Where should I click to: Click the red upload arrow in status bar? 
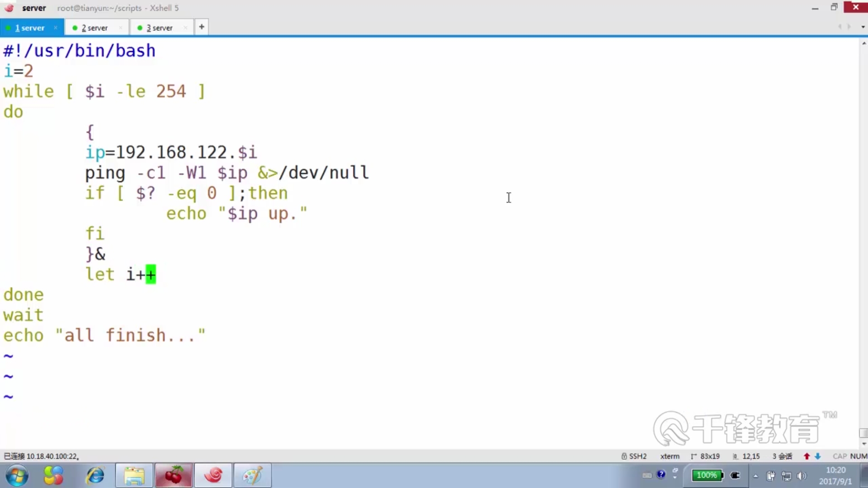(807, 456)
